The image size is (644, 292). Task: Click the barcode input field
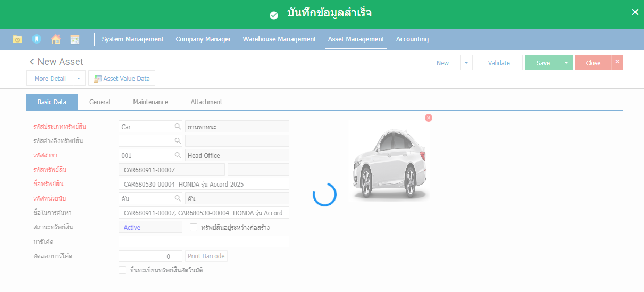click(204, 242)
